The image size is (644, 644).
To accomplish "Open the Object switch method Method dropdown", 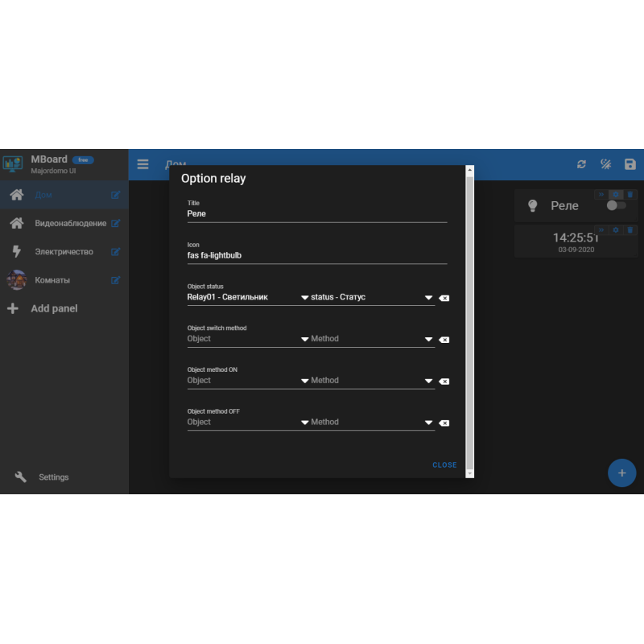I will (428, 340).
